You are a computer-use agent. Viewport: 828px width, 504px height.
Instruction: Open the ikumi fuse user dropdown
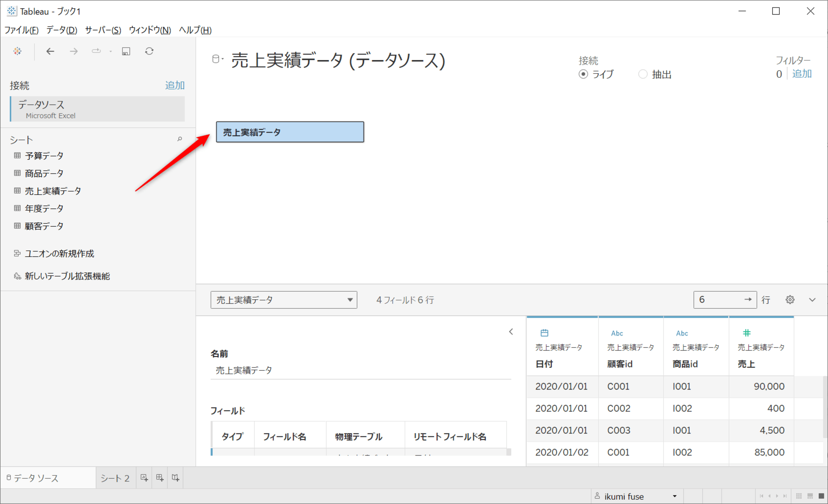(637, 496)
